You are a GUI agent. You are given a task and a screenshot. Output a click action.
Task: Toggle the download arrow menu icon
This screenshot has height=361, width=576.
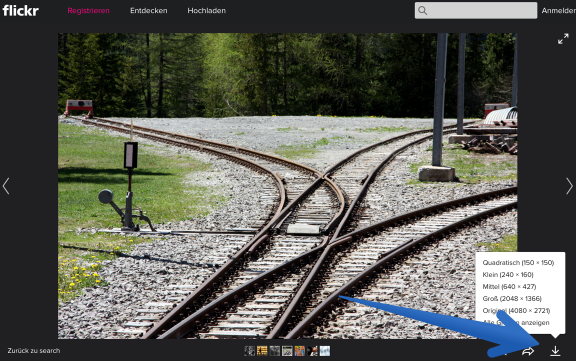pyautogui.click(x=555, y=351)
